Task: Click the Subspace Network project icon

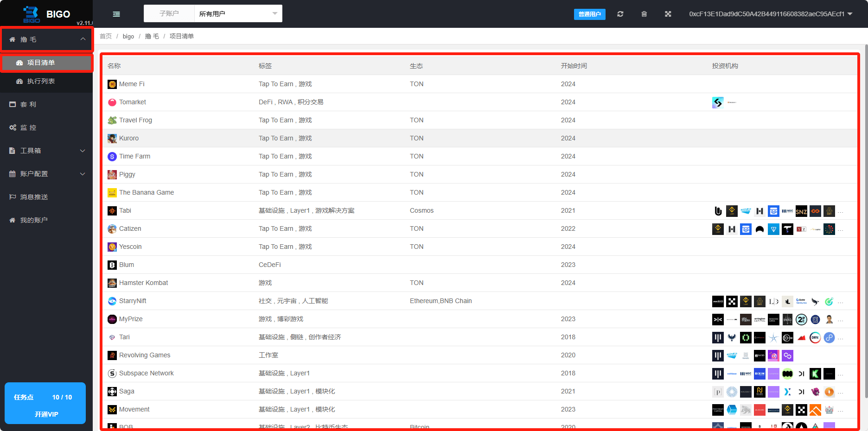Action: click(x=112, y=374)
